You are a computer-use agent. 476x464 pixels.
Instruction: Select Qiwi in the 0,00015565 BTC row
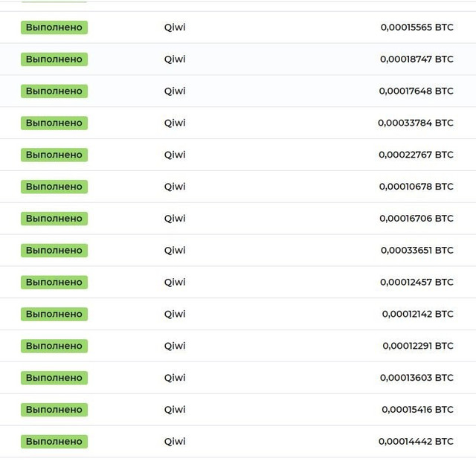pos(175,28)
